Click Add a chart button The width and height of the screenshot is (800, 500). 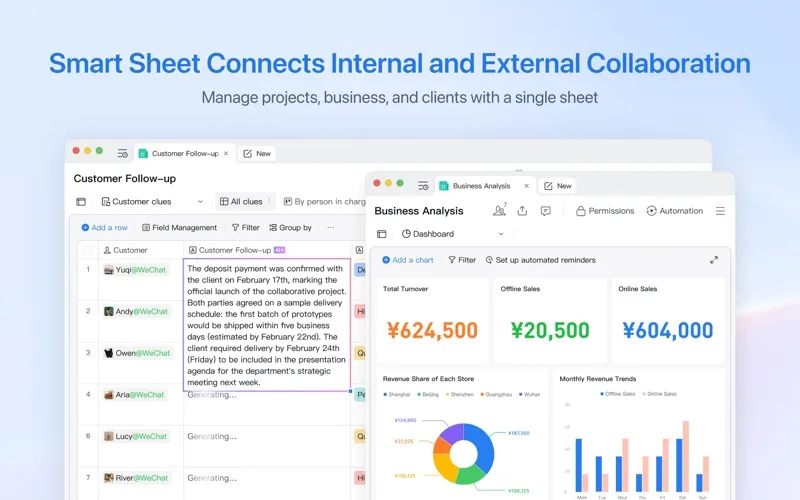click(408, 260)
